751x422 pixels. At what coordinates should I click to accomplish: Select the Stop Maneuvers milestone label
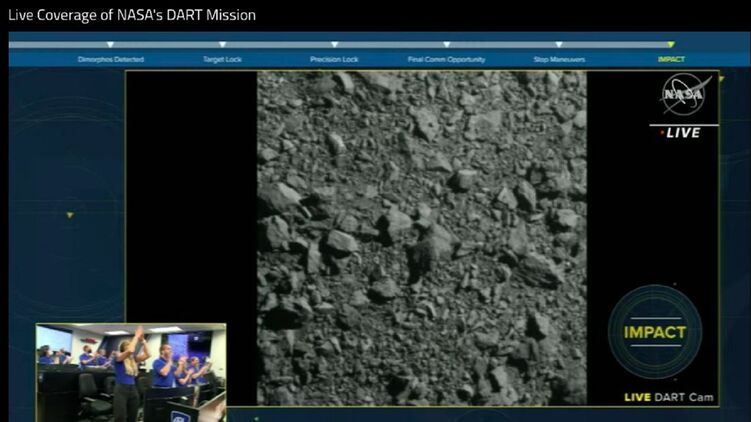[559, 60]
